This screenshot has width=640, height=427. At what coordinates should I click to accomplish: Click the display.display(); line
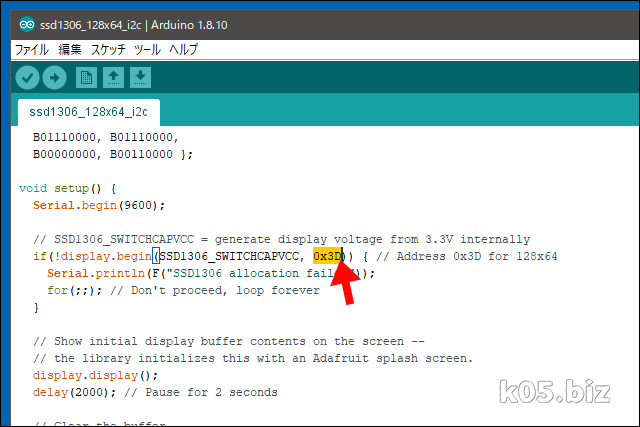95,375
